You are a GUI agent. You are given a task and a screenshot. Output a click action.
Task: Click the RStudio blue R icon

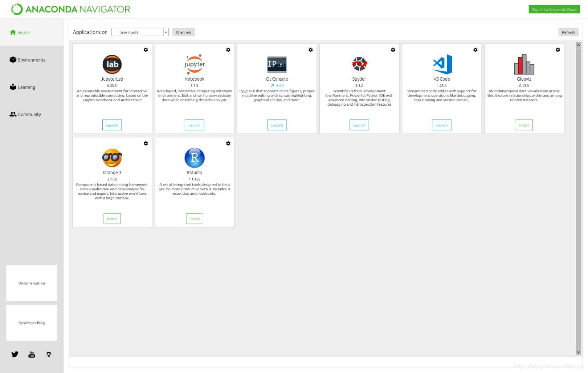tap(195, 158)
